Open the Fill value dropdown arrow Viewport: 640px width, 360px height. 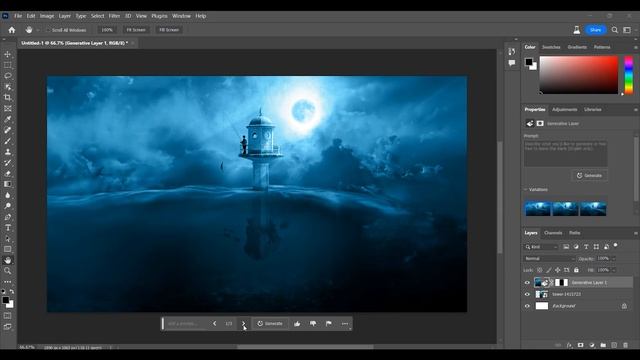tap(613, 270)
